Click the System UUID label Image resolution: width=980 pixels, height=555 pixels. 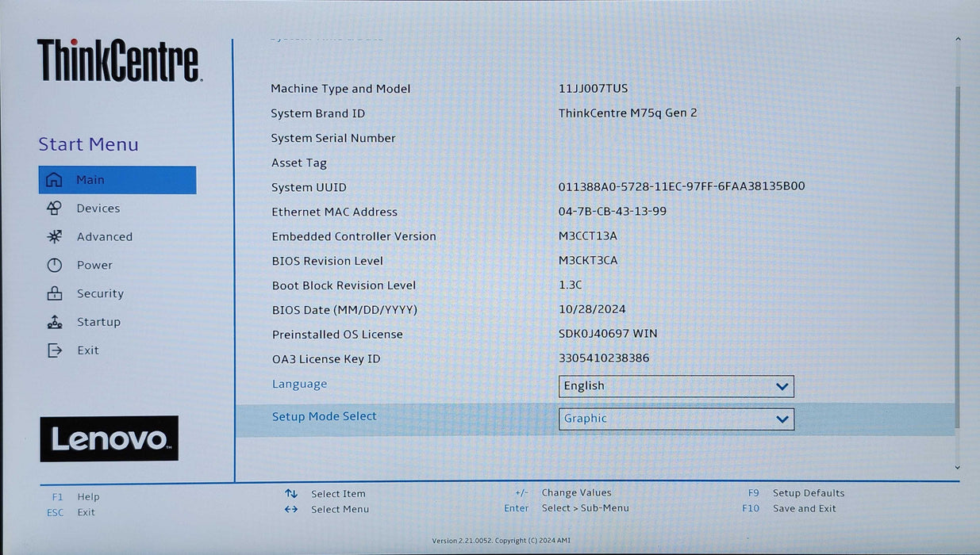(309, 187)
